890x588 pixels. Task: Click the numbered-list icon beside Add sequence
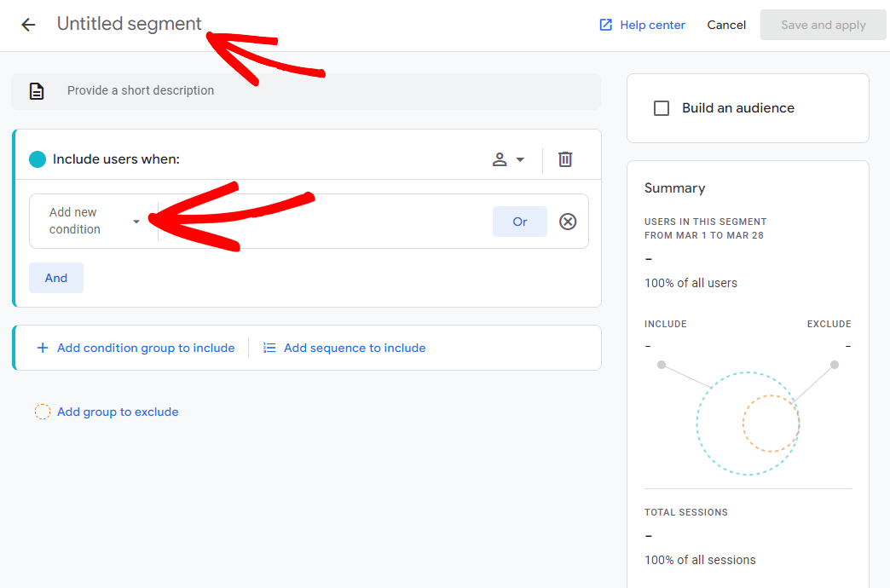(269, 347)
